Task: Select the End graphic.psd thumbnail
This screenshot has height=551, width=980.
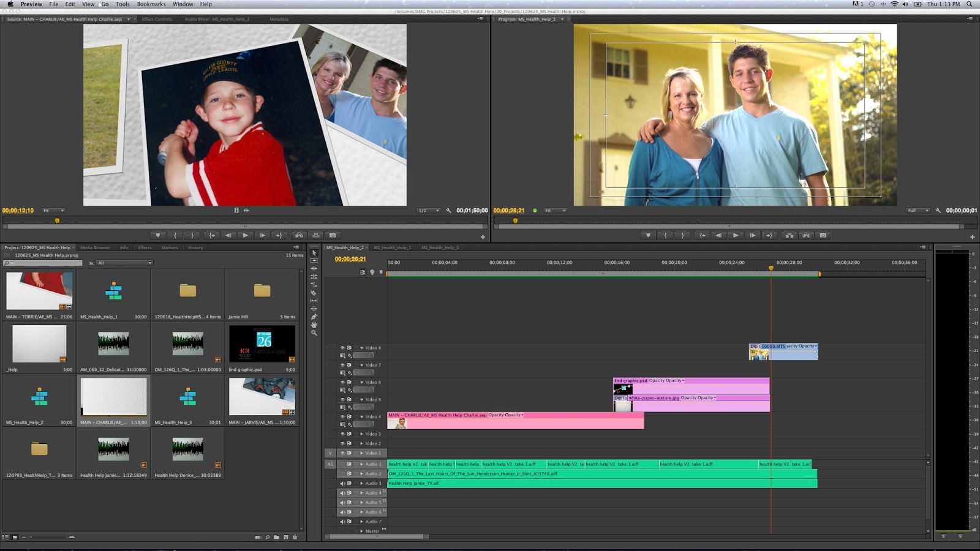Action: [x=262, y=343]
